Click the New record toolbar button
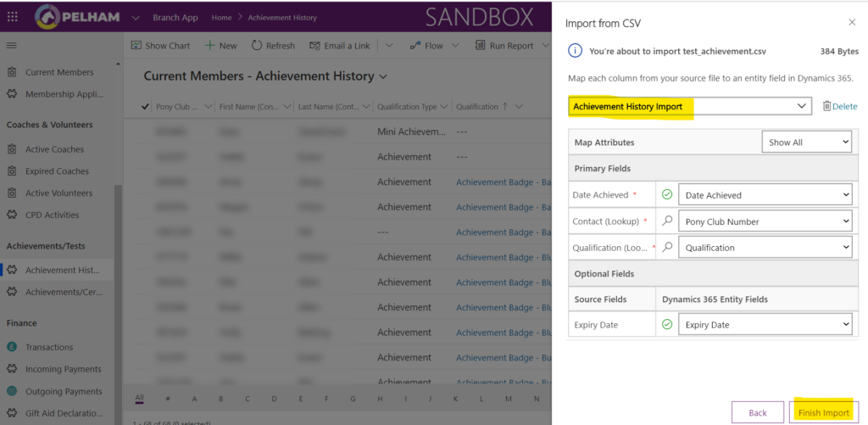 [221, 46]
